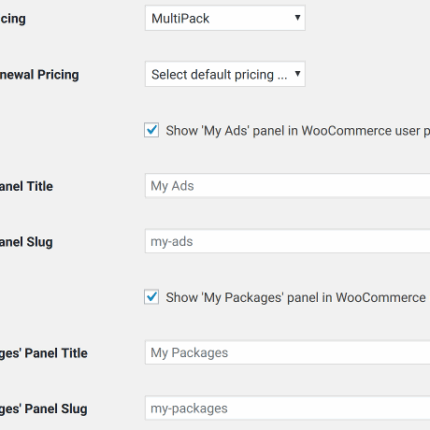Open the MultiPack pricing dropdown

coord(225,18)
